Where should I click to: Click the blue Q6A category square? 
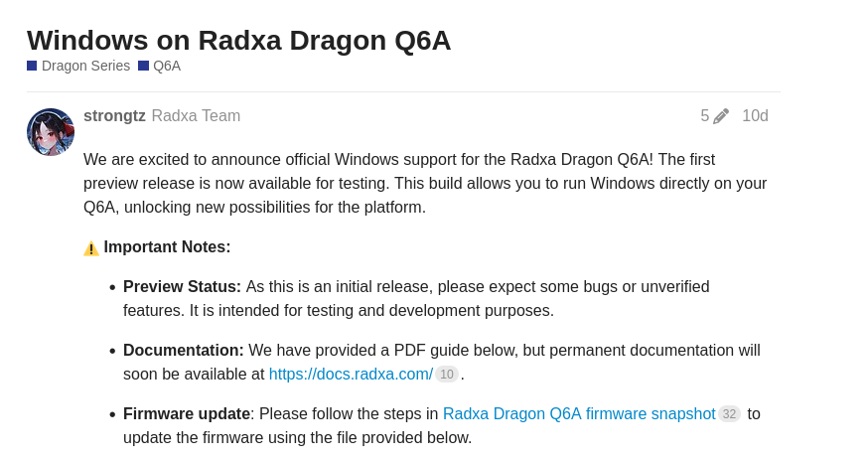[x=143, y=66]
